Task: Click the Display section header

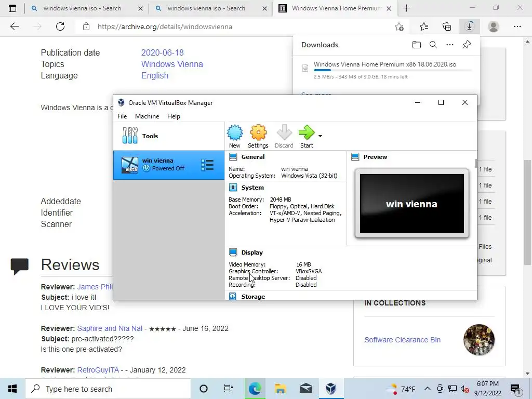Action: [x=252, y=252]
